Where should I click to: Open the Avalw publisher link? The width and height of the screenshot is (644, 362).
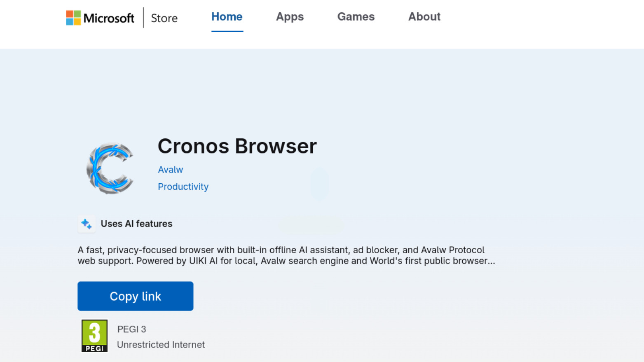171,170
